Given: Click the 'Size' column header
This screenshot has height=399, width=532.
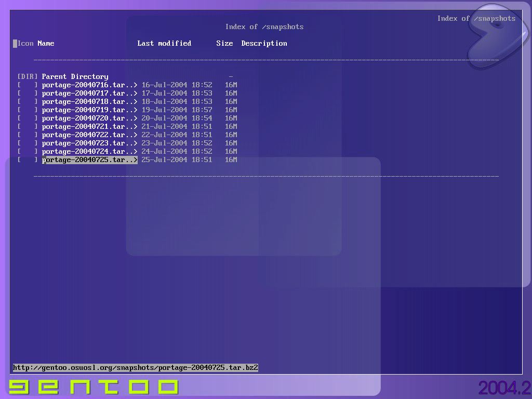Looking at the screenshot, I should tap(224, 44).
